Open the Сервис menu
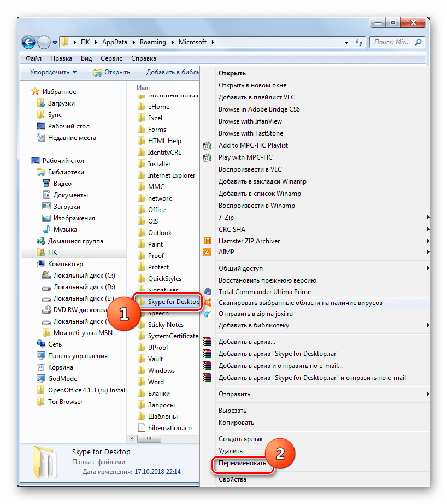447x504 pixels. [111, 58]
